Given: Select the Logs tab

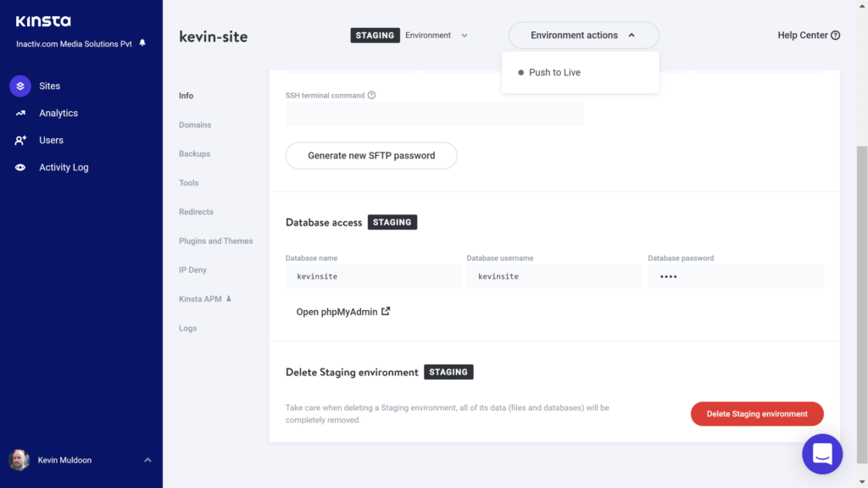Looking at the screenshot, I should coord(187,328).
